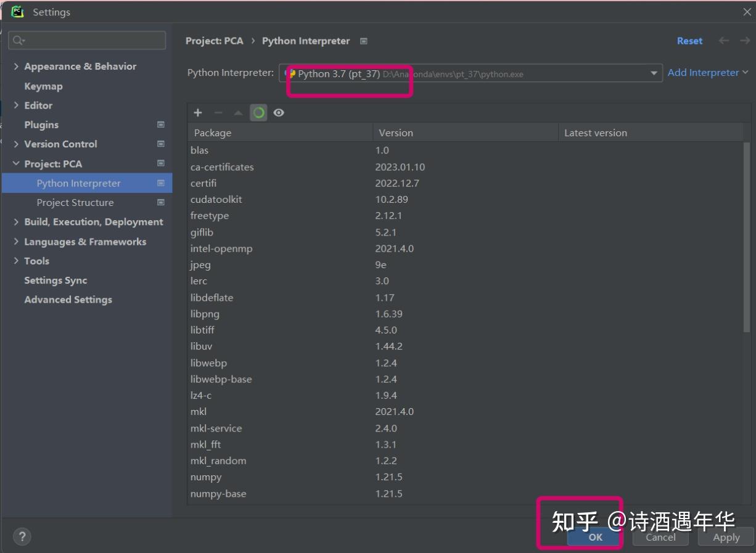Image resolution: width=756 pixels, height=553 pixels.
Task: Open the help question mark icon
Action: tap(22, 536)
